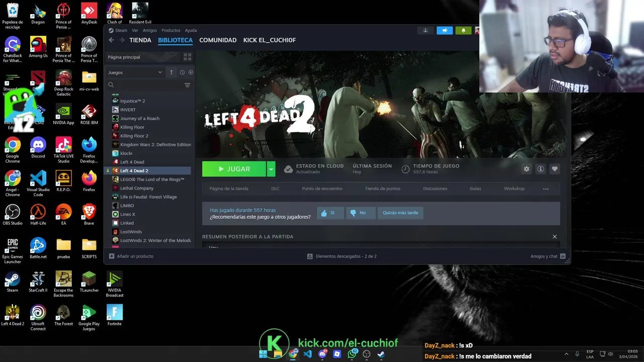Click Añadir un producto
Image resolution: width=644 pixels, height=362 pixels.
(x=131, y=256)
